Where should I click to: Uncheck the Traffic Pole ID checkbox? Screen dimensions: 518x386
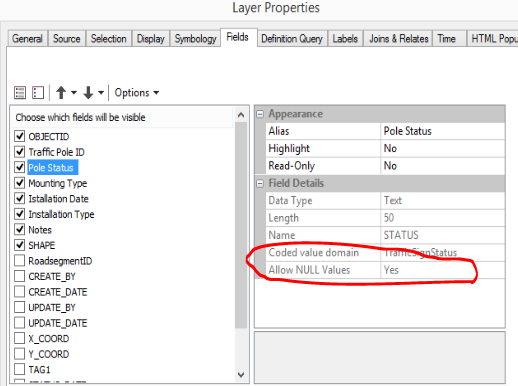click(20, 152)
